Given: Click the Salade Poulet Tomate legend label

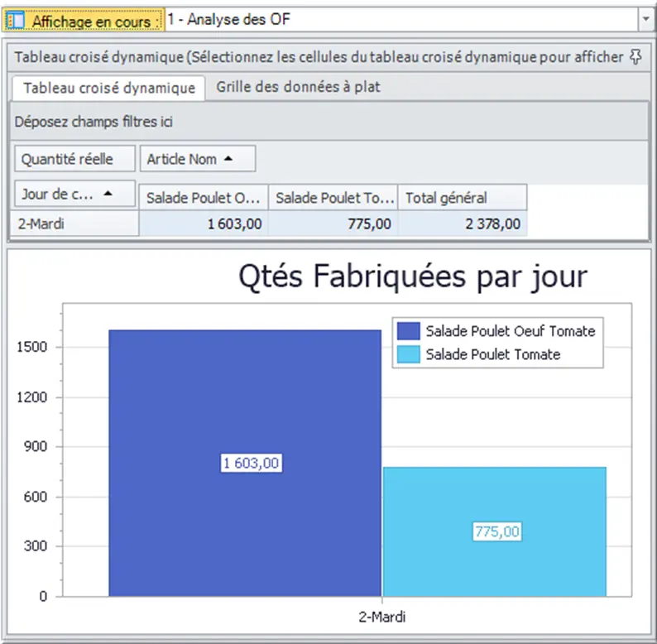Looking at the screenshot, I should (x=493, y=355).
